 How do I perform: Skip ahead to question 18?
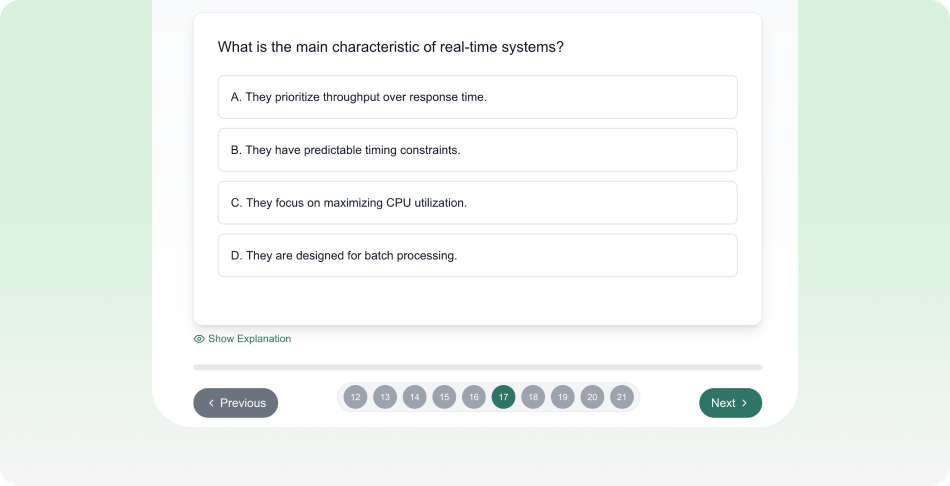[533, 397]
